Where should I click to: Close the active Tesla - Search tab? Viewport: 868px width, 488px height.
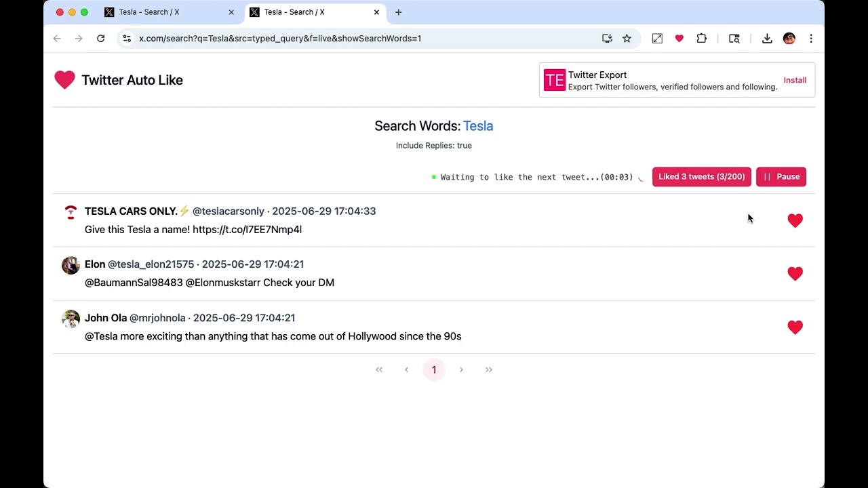376,12
